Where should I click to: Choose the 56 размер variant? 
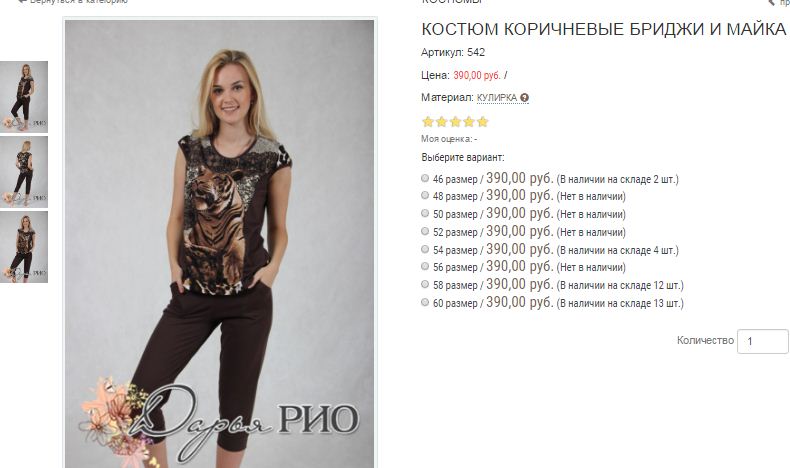click(x=425, y=266)
